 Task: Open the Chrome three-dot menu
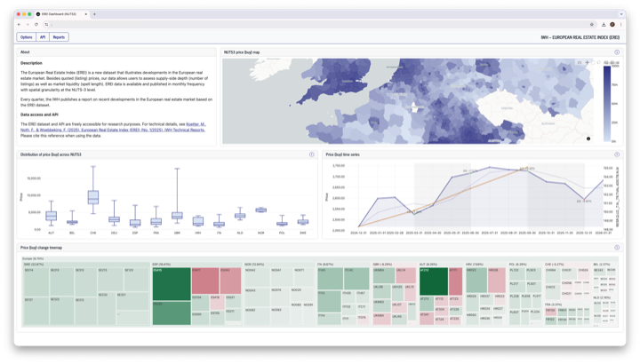(621, 25)
